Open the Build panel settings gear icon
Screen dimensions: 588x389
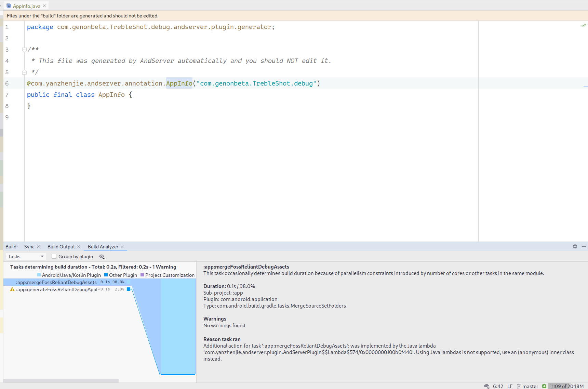click(x=575, y=246)
